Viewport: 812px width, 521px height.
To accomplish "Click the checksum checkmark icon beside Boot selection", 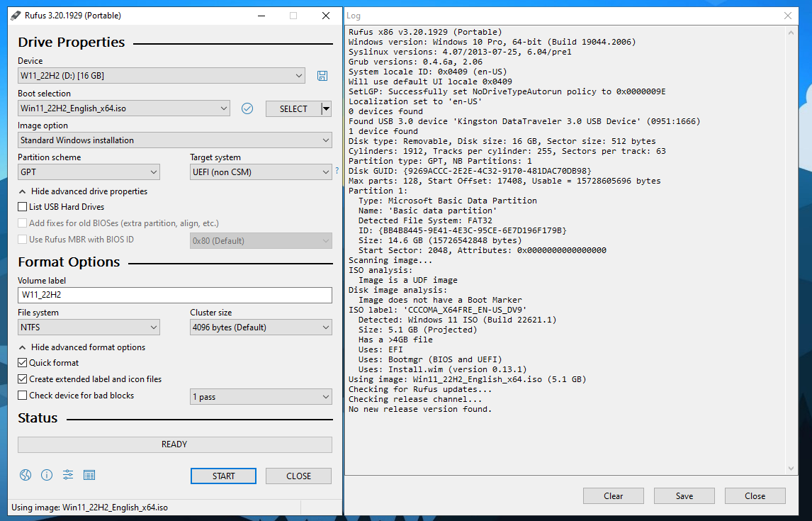I will click(x=247, y=108).
